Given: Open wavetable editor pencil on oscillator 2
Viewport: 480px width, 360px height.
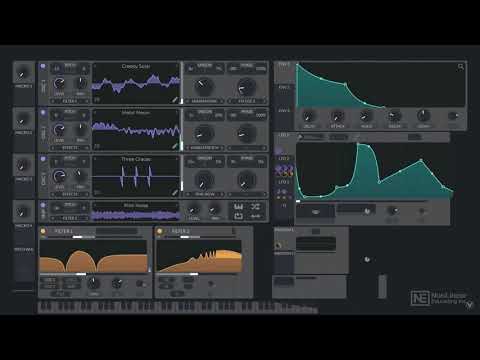Looking at the screenshot, I should pos(175,146).
